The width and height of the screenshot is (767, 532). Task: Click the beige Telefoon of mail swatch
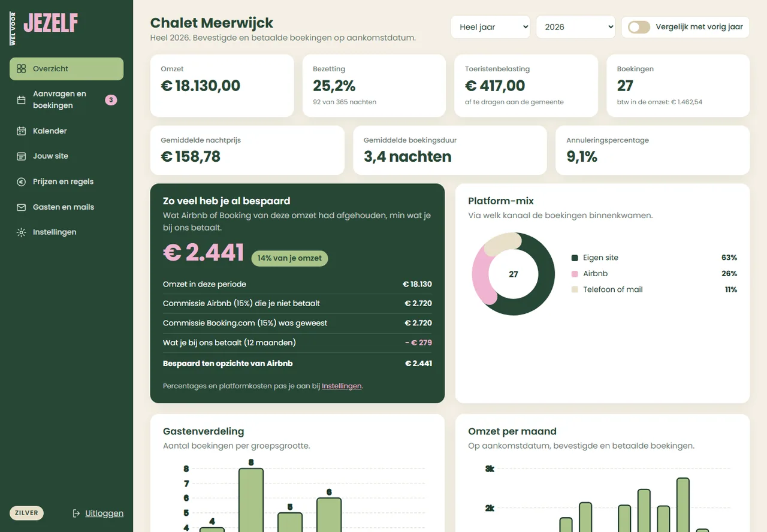pos(575,289)
